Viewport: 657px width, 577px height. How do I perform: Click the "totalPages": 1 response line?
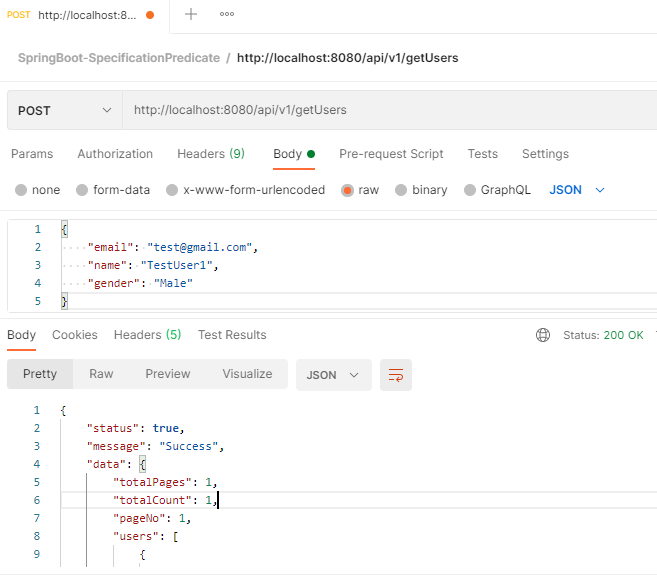click(x=165, y=482)
